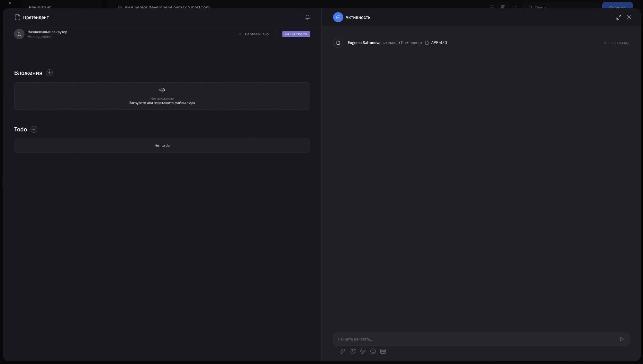The image size is (643, 364).
Task: Click the Активность panel icon
Action: (x=338, y=17)
